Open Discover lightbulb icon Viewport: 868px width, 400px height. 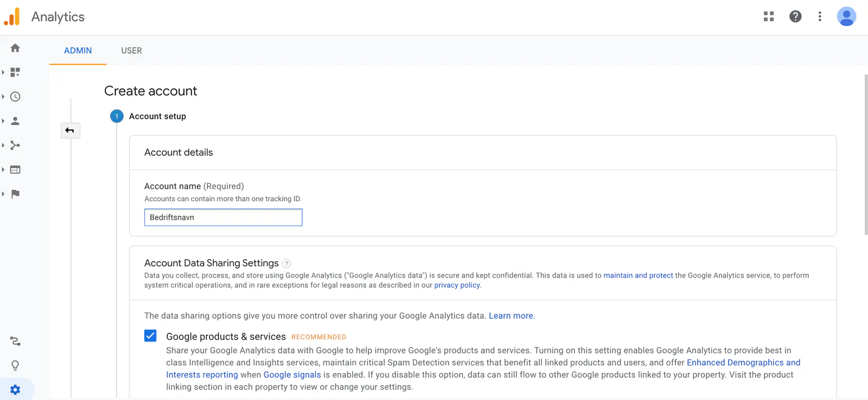pyautogui.click(x=15, y=365)
